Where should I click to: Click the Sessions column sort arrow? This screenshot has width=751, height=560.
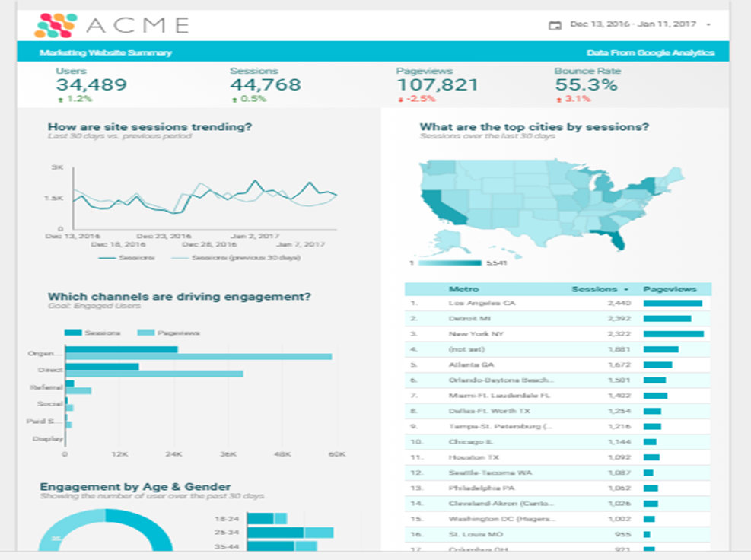pyautogui.click(x=626, y=290)
